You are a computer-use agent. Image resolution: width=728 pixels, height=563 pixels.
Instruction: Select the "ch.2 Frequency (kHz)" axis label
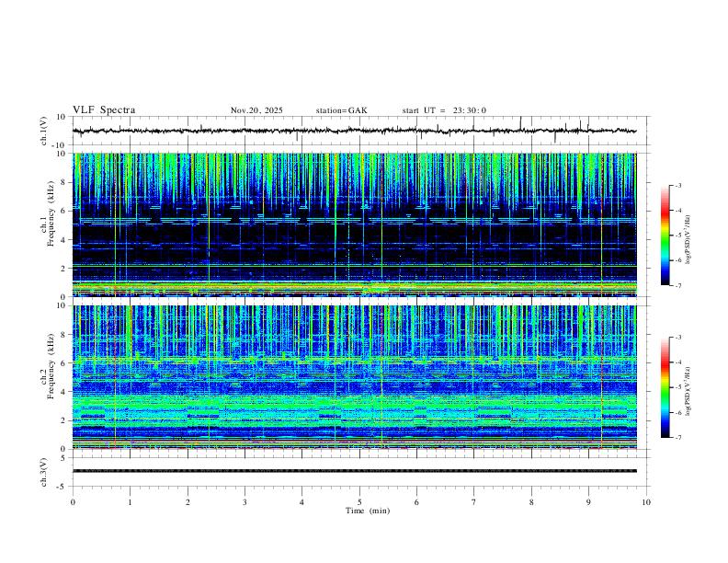tap(49, 366)
